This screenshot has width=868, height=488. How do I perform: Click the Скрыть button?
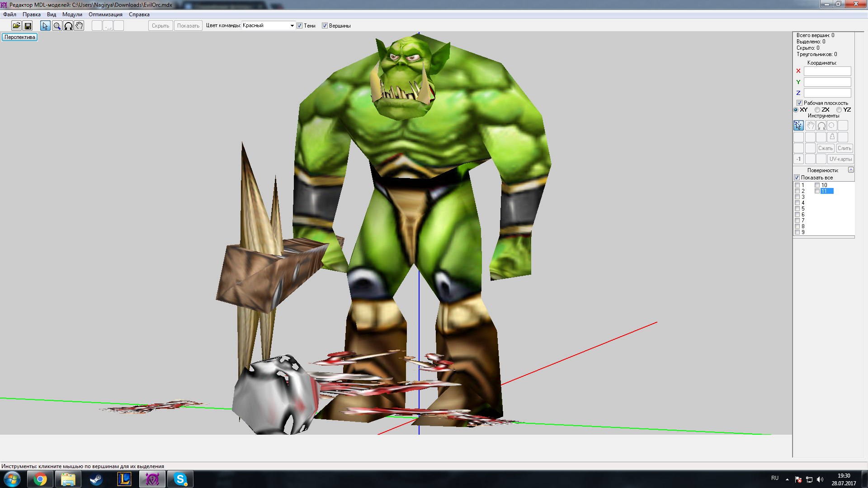pos(160,26)
